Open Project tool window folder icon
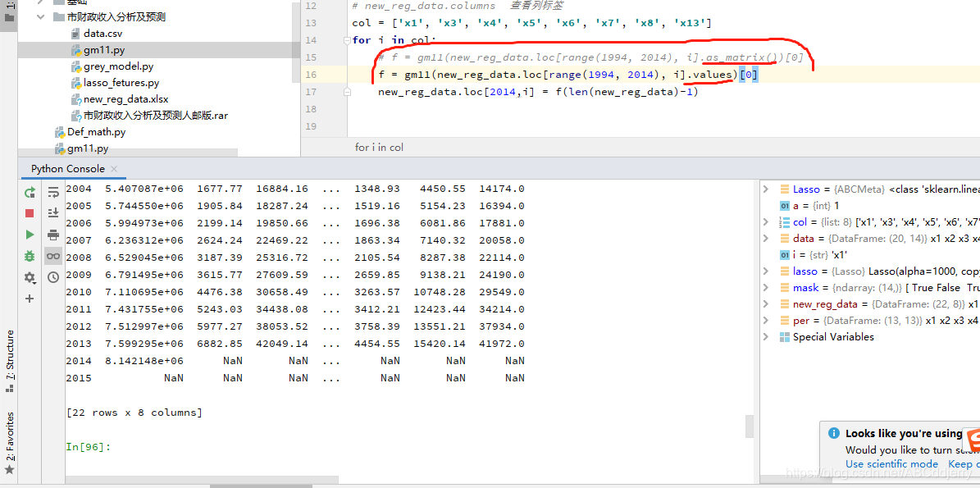 coord(9,17)
